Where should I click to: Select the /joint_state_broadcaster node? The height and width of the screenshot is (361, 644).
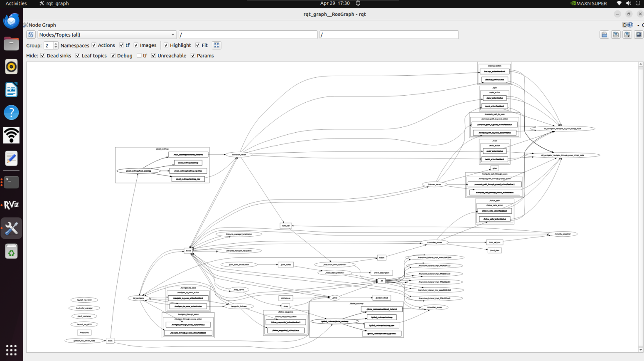tap(239, 265)
